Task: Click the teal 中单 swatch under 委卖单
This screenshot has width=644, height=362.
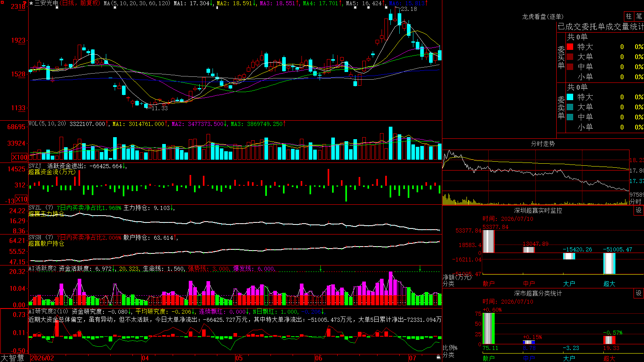Action: (570, 117)
